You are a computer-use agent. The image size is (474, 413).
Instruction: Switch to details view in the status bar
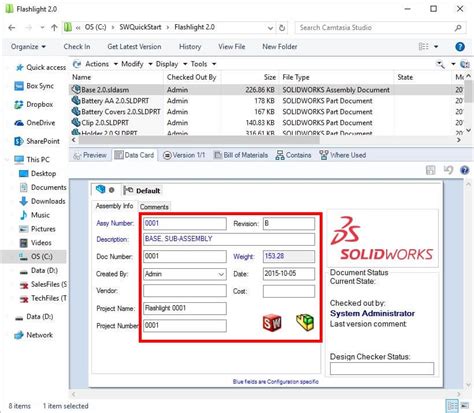(x=452, y=406)
